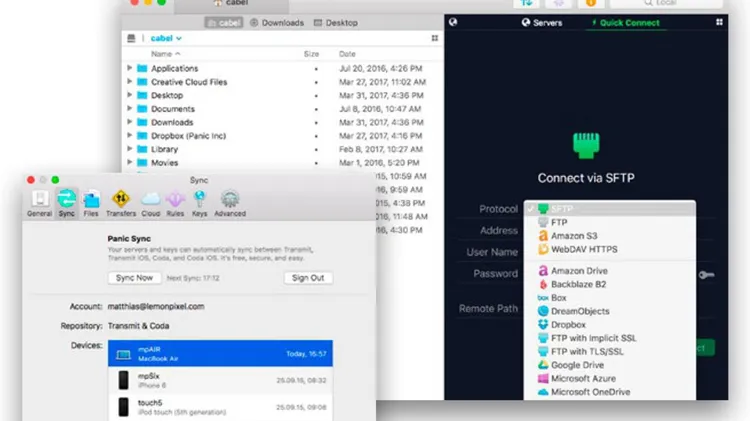
Task: Click the grid view icon in remote pane
Action: coord(719,22)
